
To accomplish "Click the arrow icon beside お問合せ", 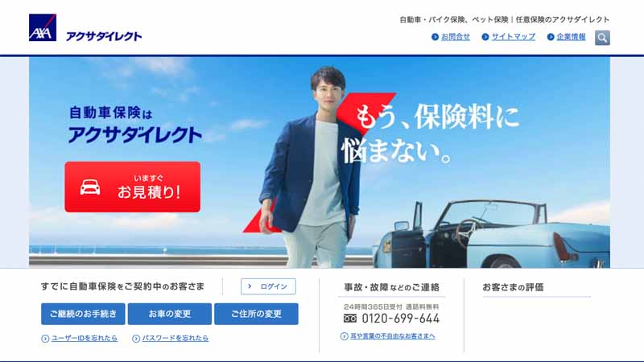I will [x=435, y=37].
